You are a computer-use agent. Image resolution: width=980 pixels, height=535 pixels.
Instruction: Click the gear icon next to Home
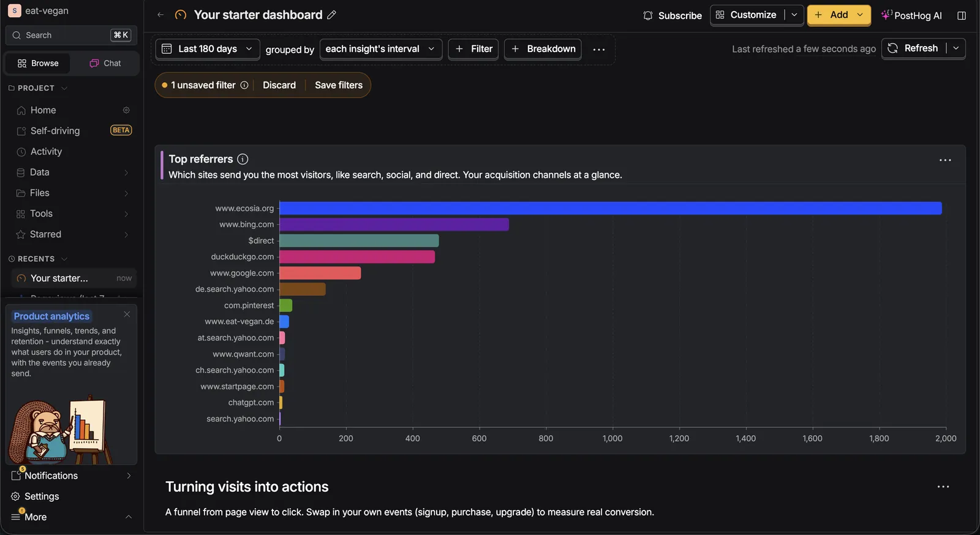[x=126, y=110]
